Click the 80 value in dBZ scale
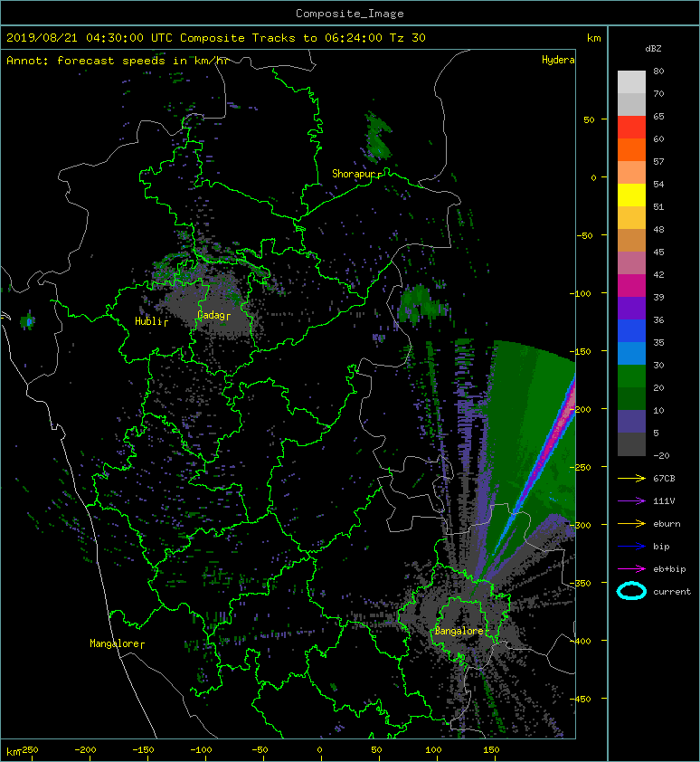Image resolution: width=700 pixels, height=762 pixels. pos(658,71)
